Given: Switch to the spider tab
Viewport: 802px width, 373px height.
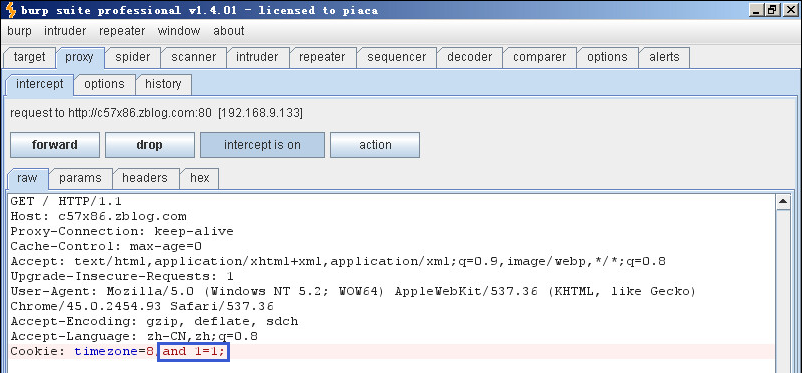Looking at the screenshot, I should (x=132, y=57).
